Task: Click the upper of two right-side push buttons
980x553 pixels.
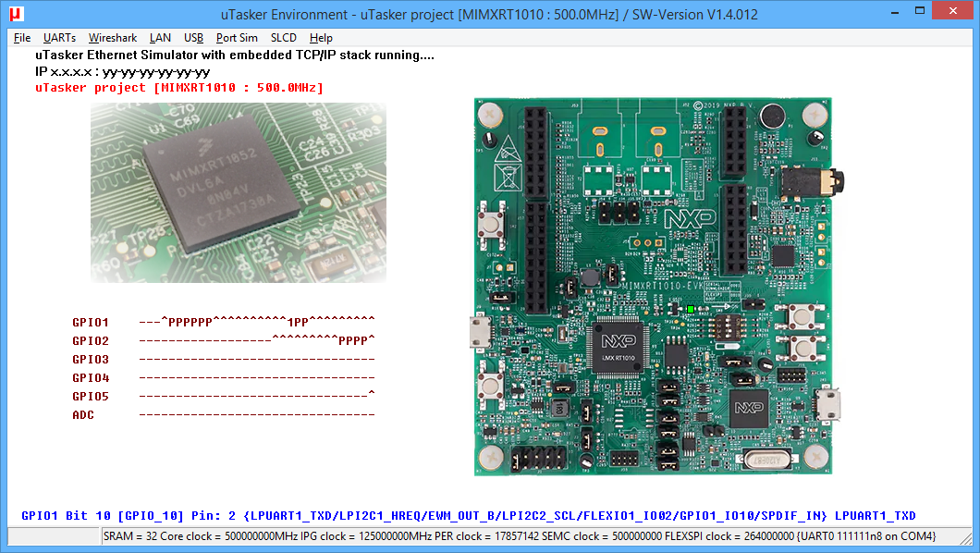Action: click(801, 317)
